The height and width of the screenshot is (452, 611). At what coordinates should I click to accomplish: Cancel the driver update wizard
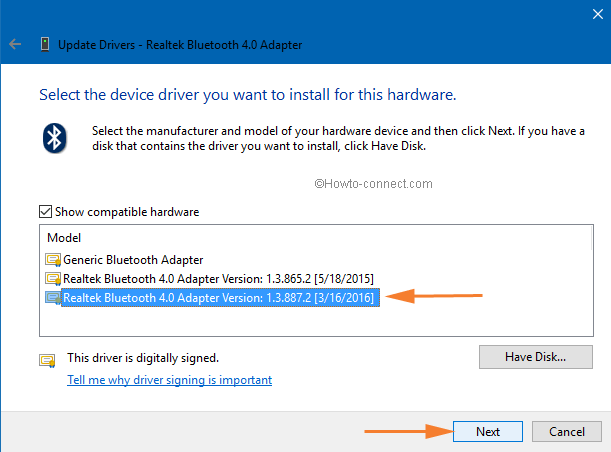pos(567,431)
